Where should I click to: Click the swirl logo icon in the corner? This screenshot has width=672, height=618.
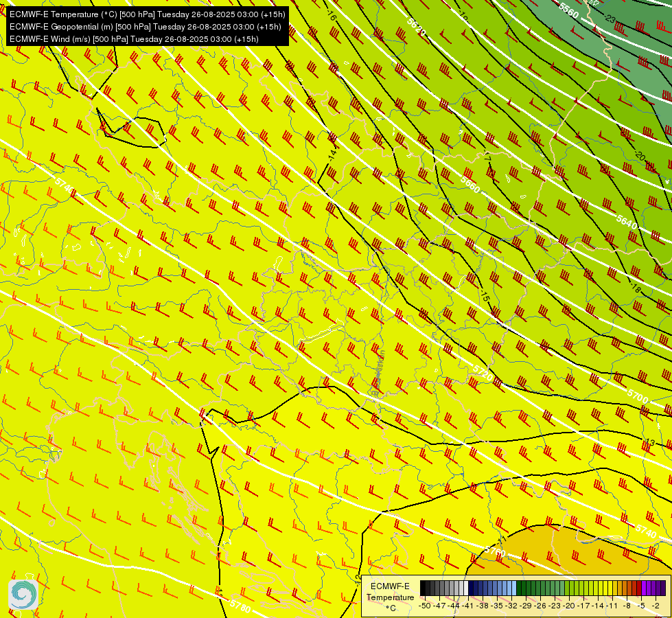pyautogui.click(x=23, y=594)
